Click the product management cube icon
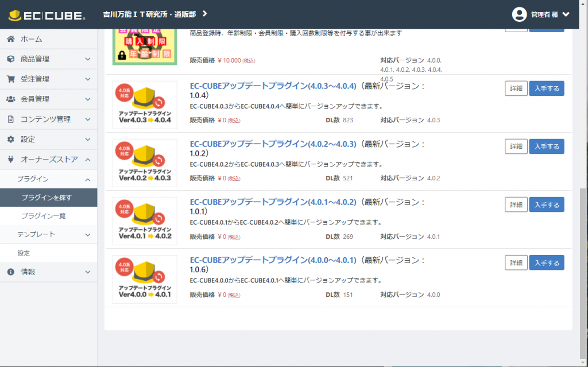 pyautogui.click(x=10, y=59)
